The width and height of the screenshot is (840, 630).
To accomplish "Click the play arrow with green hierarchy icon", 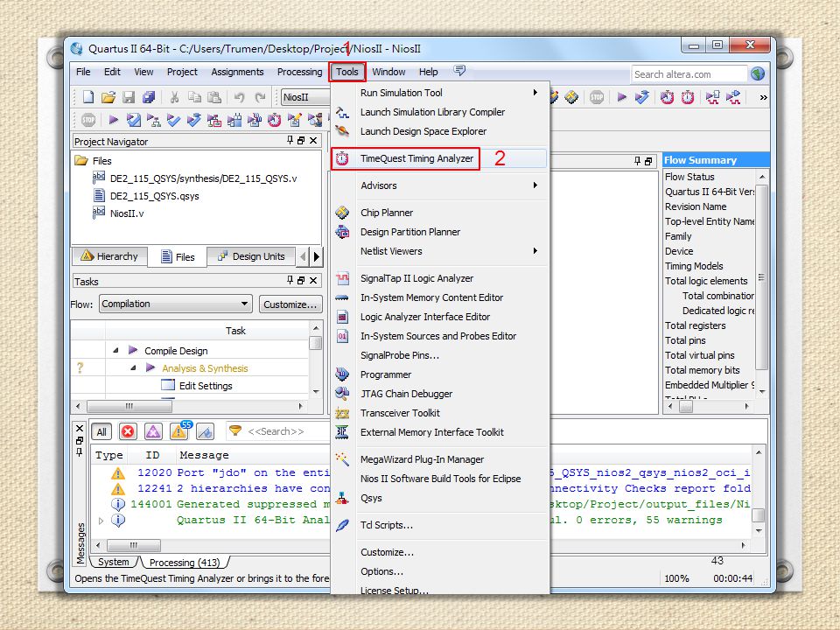I will (x=154, y=120).
